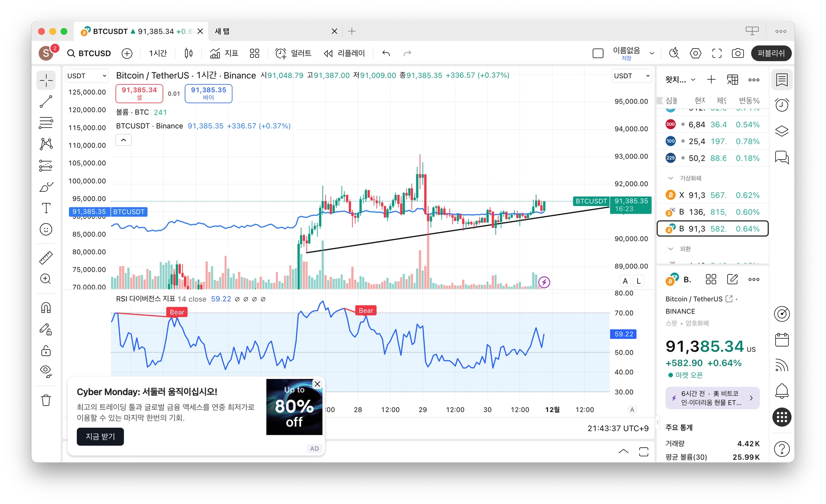This screenshot has width=826, height=504.
Task: Click the red 91,385.34 sell price box
Action: [x=139, y=93]
